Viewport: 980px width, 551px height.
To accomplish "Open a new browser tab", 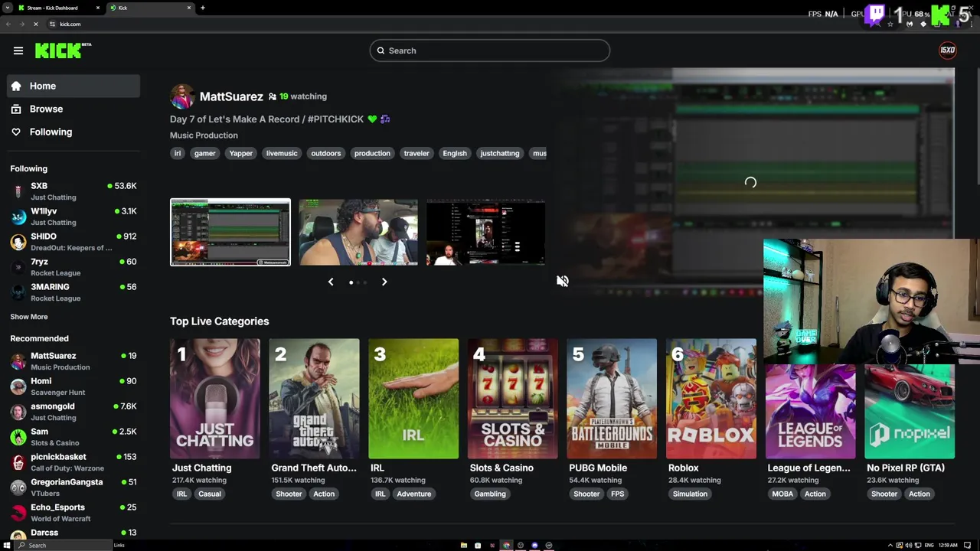I will point(203,8).
